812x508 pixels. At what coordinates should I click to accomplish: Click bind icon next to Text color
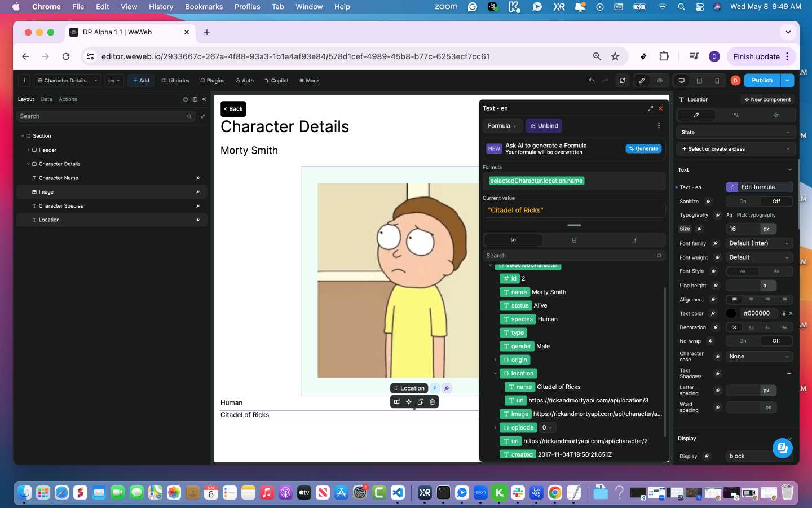point(713,313)
